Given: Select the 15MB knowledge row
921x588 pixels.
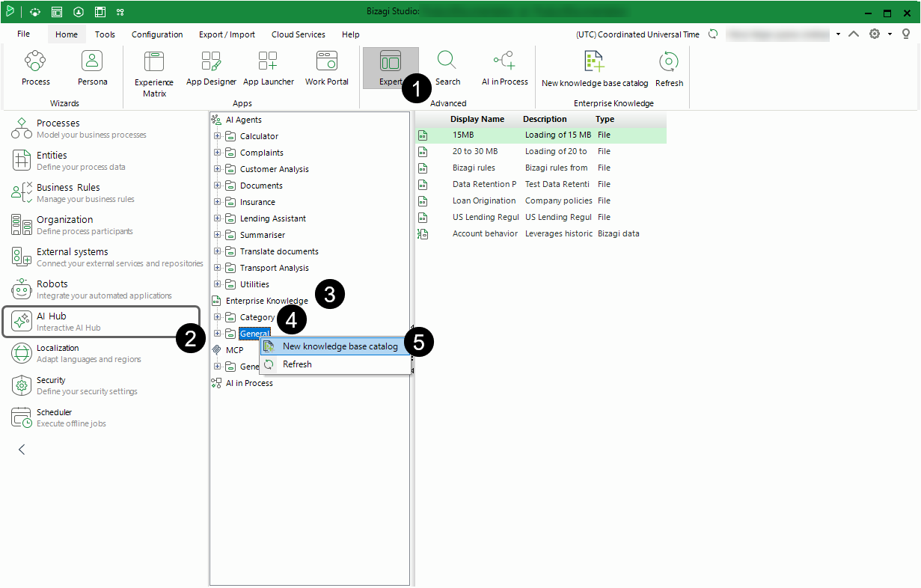Looking at the screenshot, I should pyautogui.click(x=541, y=135).
